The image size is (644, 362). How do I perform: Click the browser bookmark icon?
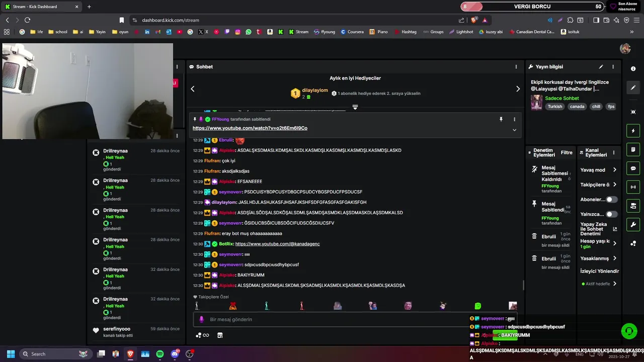point(121,20)
